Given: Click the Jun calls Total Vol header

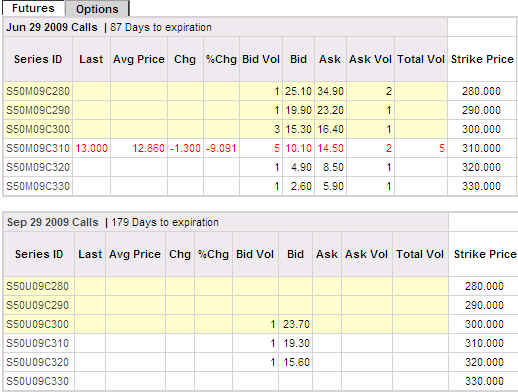Looking at the screenshot, I should click(421, 59).
